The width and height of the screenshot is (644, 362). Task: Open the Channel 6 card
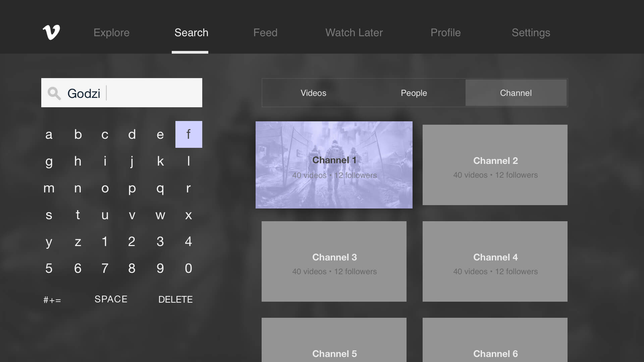click(x=495, y=340)
